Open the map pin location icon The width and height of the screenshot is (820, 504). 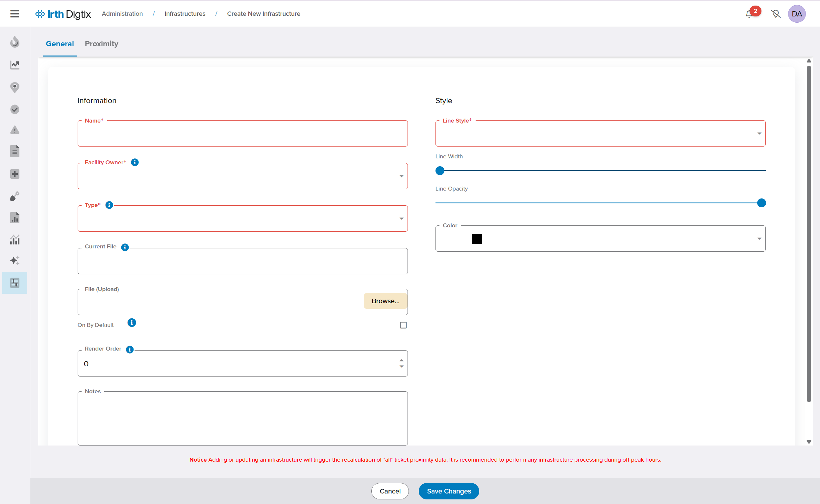pos(15,87)
